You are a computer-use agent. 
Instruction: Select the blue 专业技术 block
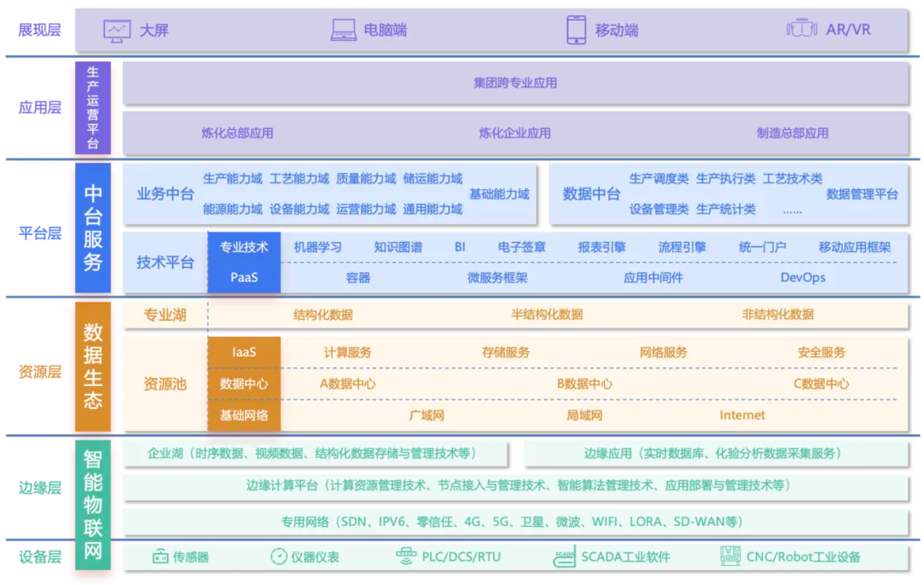244,247
